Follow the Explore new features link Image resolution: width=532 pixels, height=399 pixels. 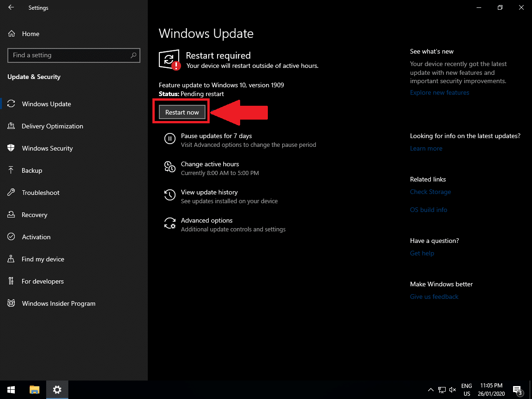(439, 92)
